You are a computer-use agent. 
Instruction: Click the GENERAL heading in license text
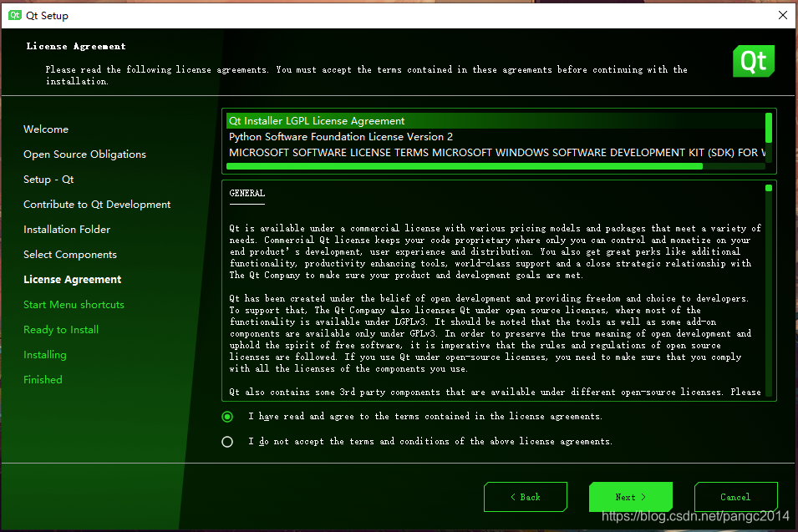247,193
